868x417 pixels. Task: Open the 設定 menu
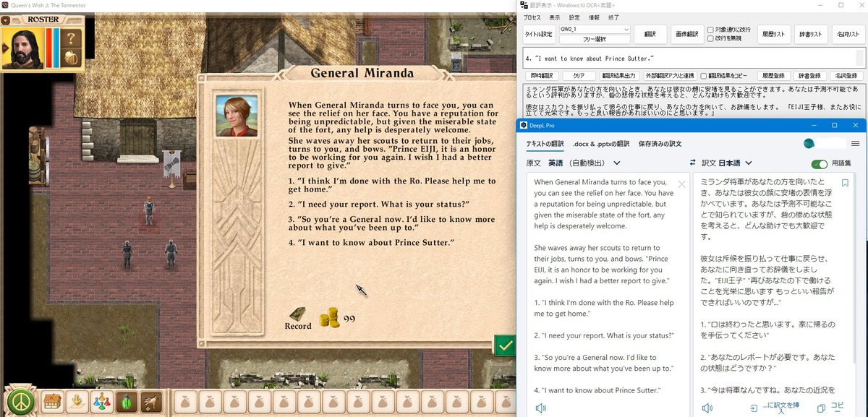pos(574,17)
